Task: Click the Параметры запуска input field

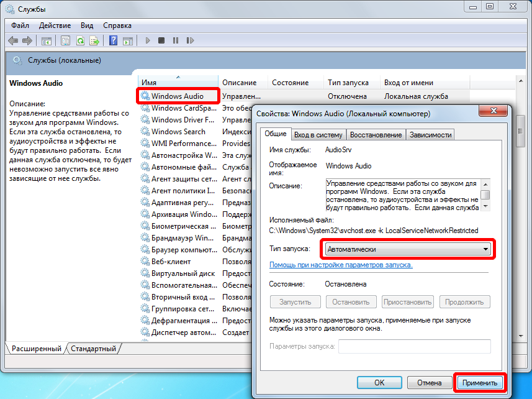Action: 414,346
